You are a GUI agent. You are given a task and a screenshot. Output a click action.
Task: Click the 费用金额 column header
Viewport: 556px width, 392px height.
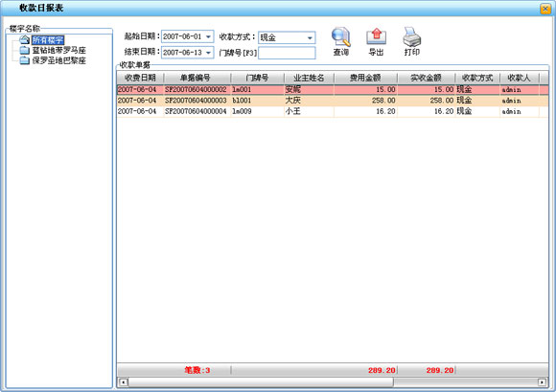pos(365,78)
